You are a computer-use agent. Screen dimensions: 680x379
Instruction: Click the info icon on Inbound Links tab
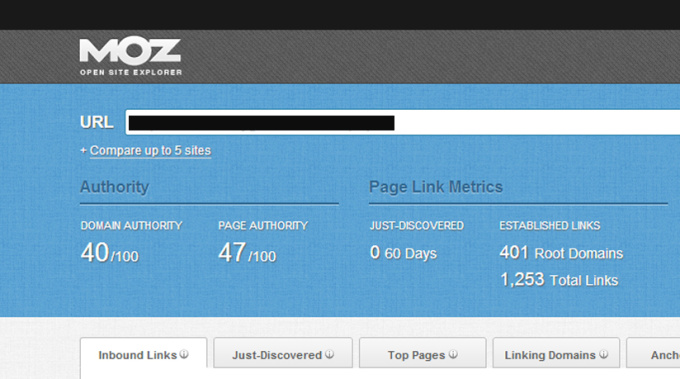pos(184,354)
